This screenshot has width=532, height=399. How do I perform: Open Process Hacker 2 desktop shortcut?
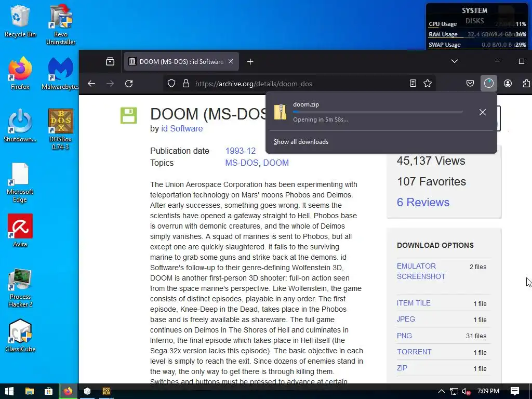20,288
